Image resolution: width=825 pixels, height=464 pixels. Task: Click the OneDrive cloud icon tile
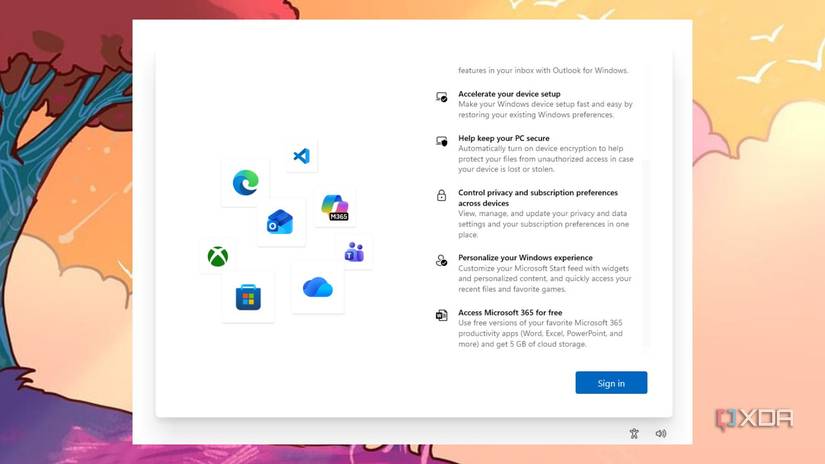tap(318, 287)
